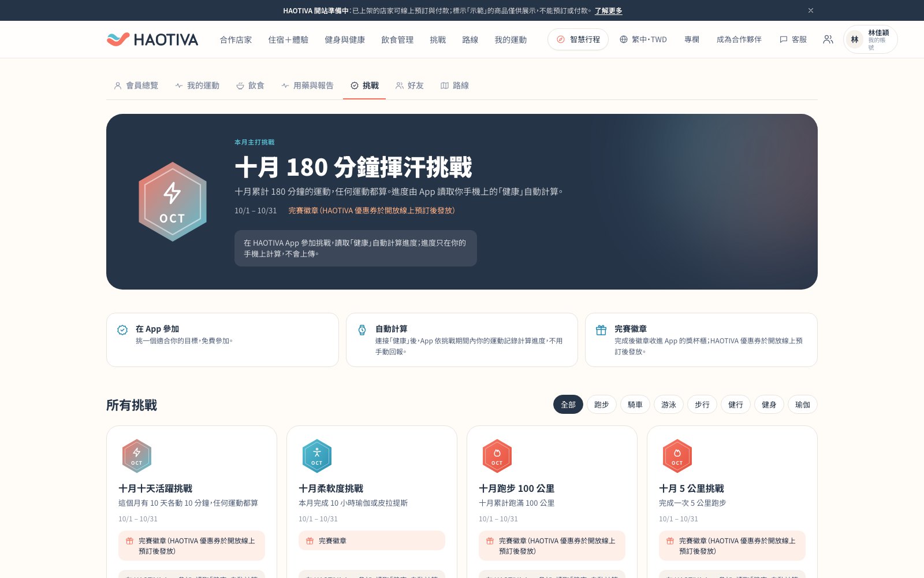Click the 十月十天活躍挑戰 badge icon
This screenshot has width=924, height=578.
[x=137, y=456]
